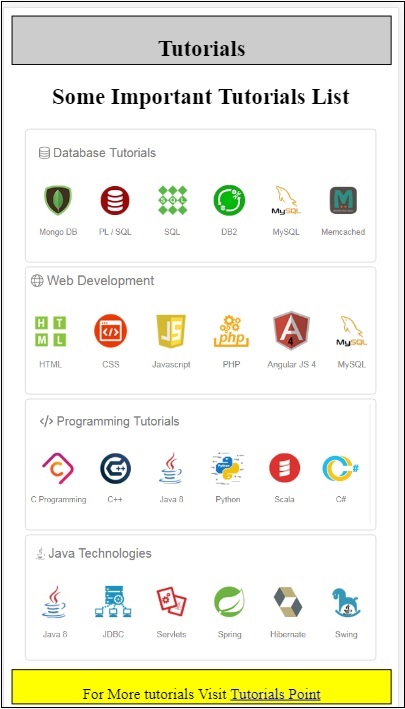
Task: Click the 'Mongo DB' label text
Action: tap(58, 232)
